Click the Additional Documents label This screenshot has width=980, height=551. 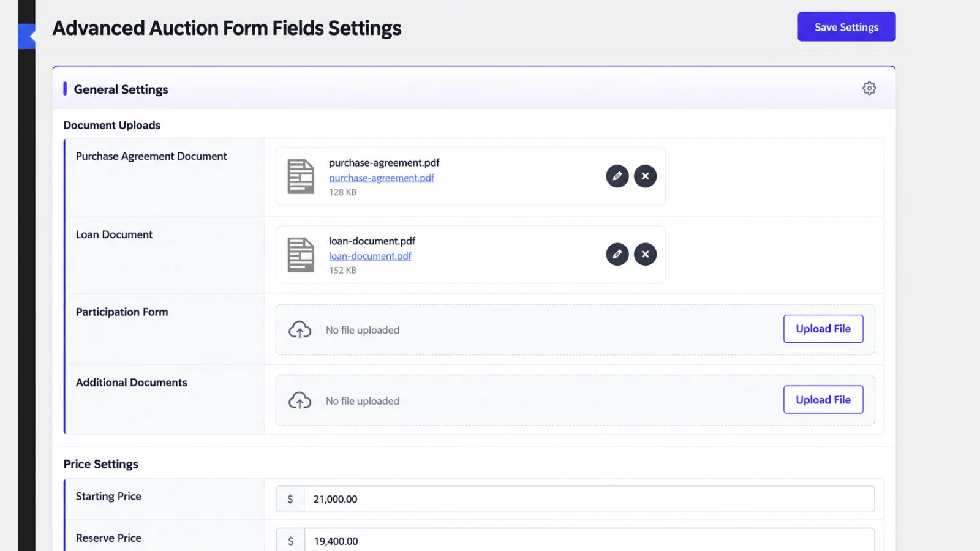coord(132,383)
